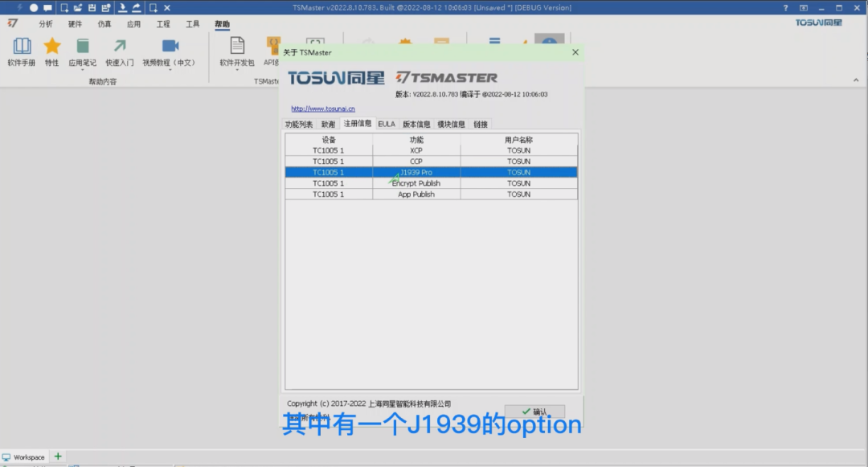The image size is (868, 467).
Task: Switch to the 版本信息 tab
Action: (416, 124)
